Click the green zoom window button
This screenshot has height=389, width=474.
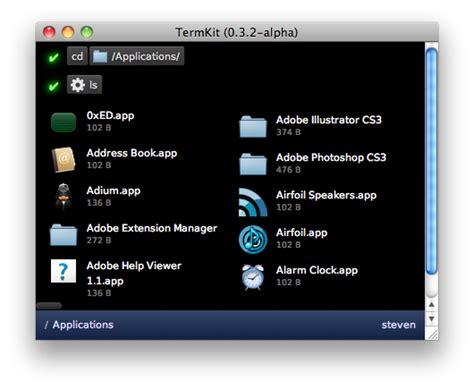point(87,32)
